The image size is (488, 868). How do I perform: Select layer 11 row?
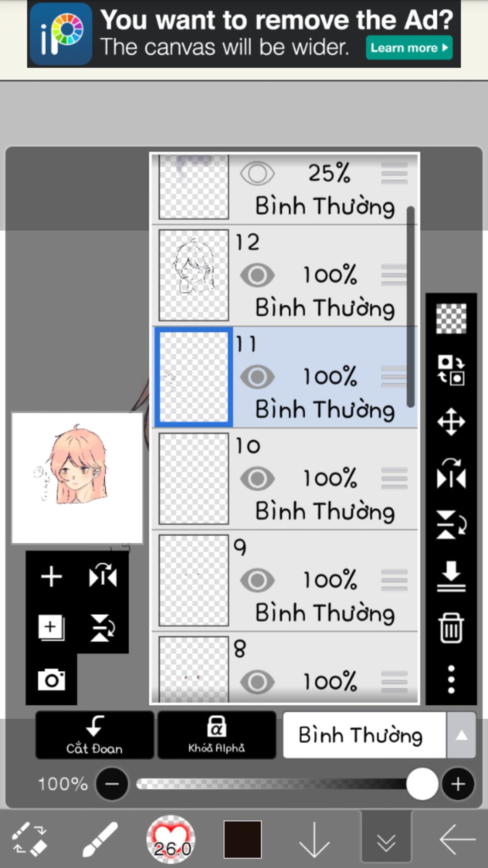[285, 377]
